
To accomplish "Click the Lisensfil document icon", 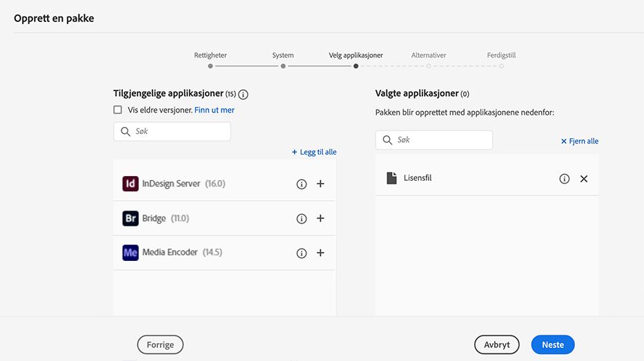I will [x=392, y=178].
